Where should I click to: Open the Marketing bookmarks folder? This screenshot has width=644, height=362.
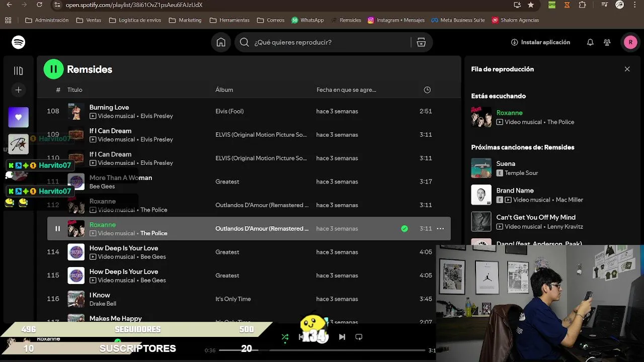tap(185, 20)
